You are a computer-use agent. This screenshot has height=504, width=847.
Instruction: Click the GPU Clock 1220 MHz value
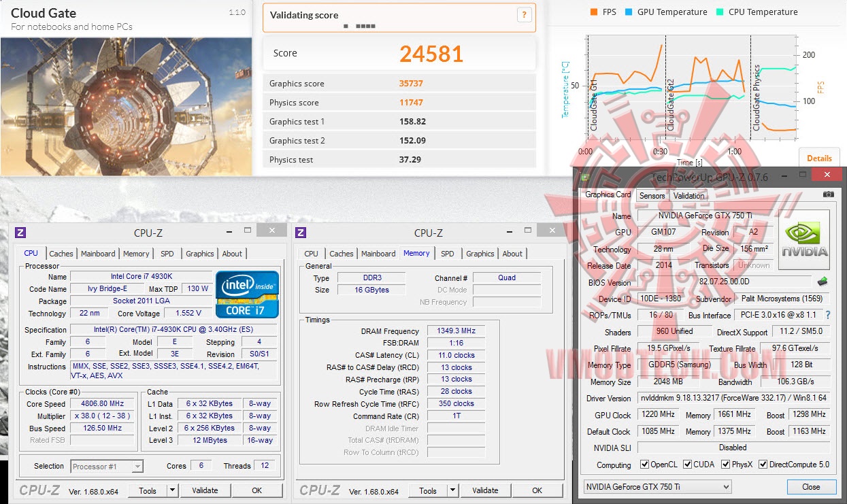pyautogui.click(x=657, y=414)
